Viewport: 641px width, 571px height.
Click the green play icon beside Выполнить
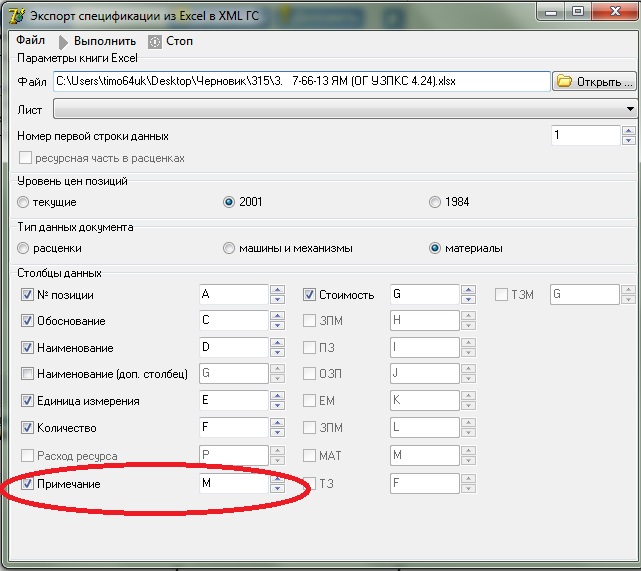[63, 42]
